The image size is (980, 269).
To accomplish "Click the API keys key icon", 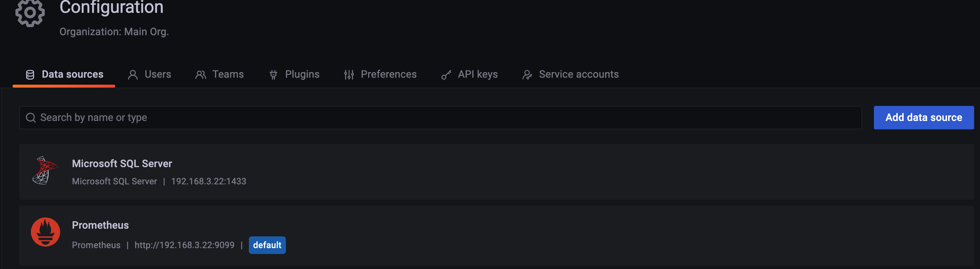I will coord(446,74).
